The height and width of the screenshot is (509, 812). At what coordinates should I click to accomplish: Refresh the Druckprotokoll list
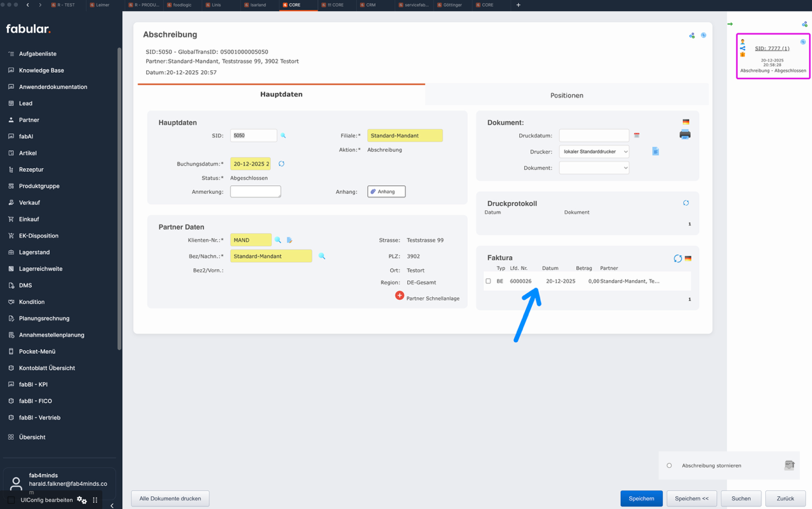coord(686,203)
